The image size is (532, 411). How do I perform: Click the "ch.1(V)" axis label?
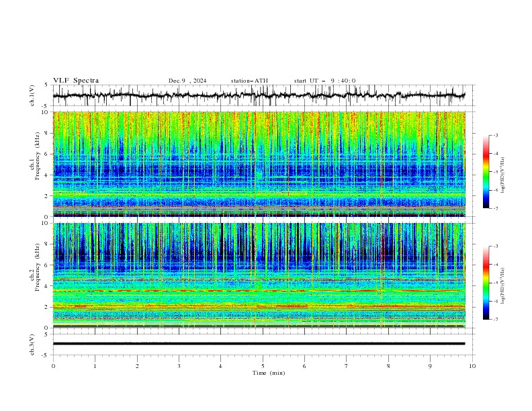pyautogui.click(x=32, y=95)
